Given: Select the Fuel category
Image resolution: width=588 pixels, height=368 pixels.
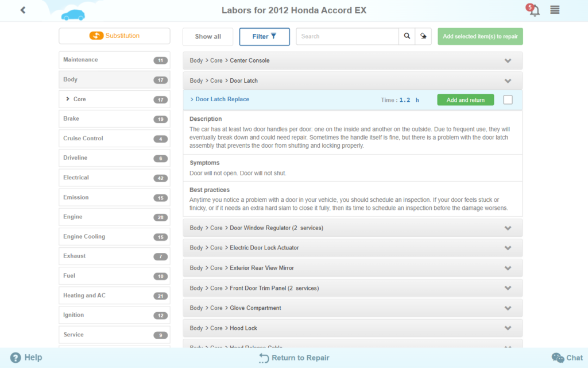Looking at the screenshot, I should point(114,276).
